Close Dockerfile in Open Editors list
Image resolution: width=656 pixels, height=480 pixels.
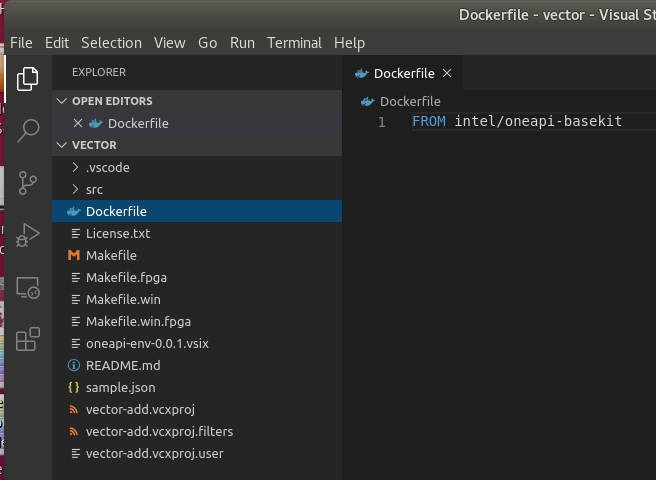pyautogui.click(x=78, y=123)
